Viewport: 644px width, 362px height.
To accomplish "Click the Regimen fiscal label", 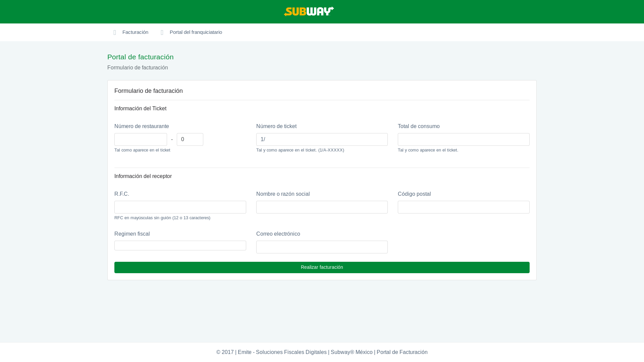I will click(132, 234).
